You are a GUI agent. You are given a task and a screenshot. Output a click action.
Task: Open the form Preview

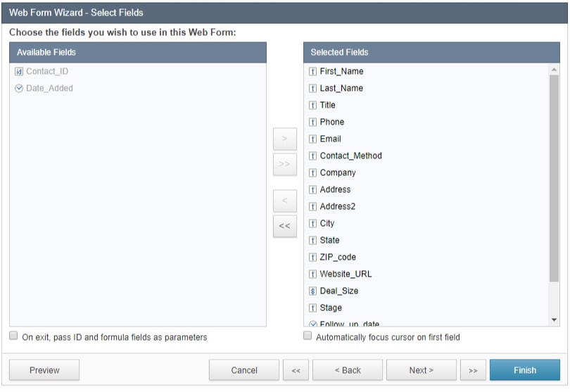pos(44,370)
